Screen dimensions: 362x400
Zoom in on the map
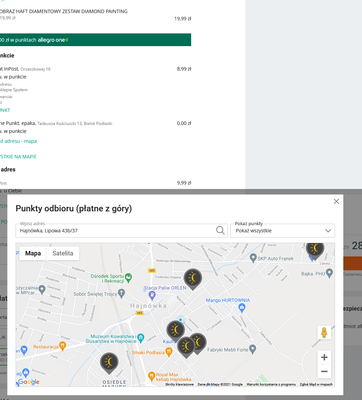[324, 357]
